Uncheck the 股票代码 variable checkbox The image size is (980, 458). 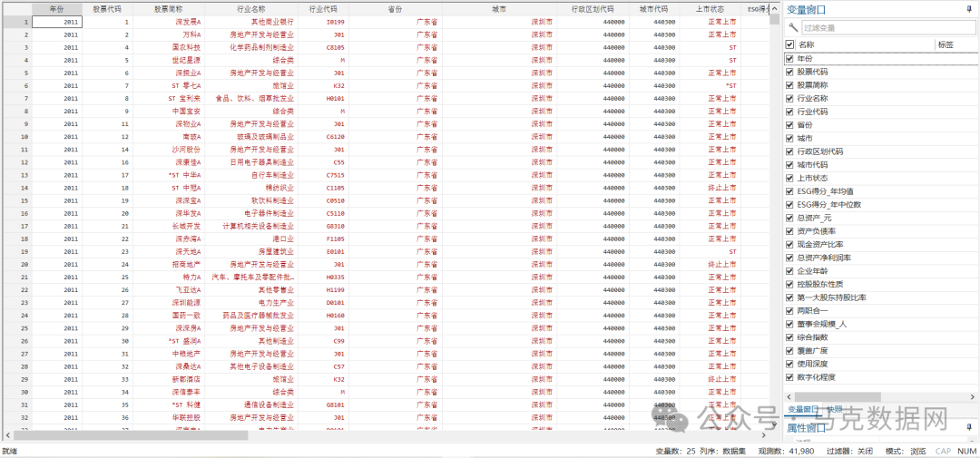[789, 72]
